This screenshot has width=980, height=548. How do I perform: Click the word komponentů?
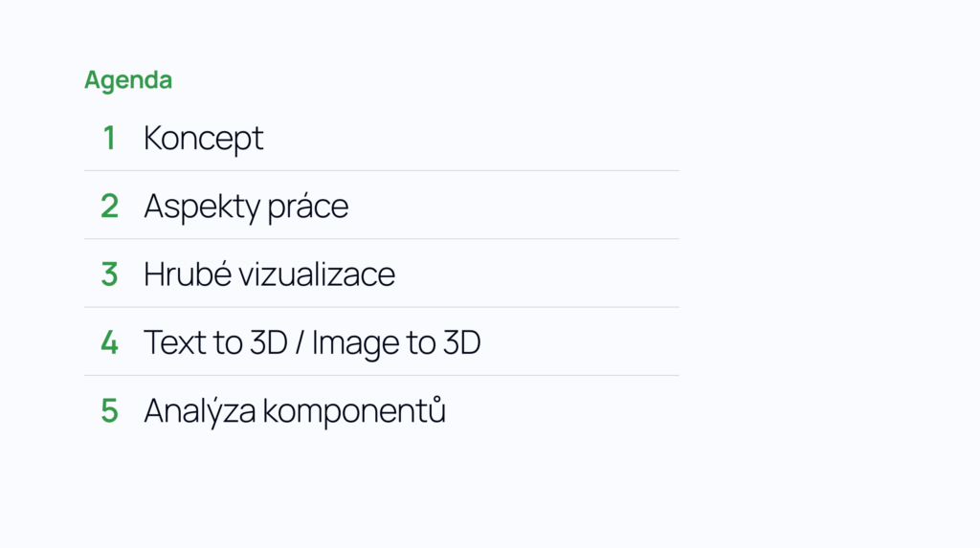(354, 412)
